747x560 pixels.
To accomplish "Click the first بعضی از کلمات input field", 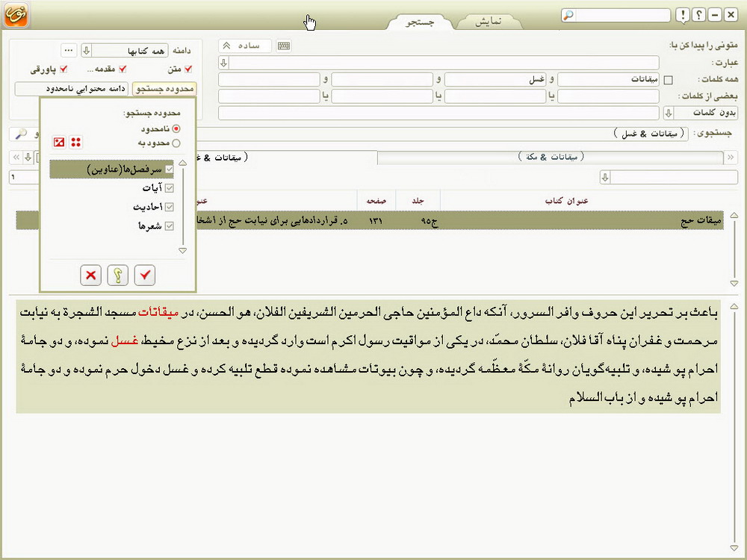I will (x=608, y=96).
